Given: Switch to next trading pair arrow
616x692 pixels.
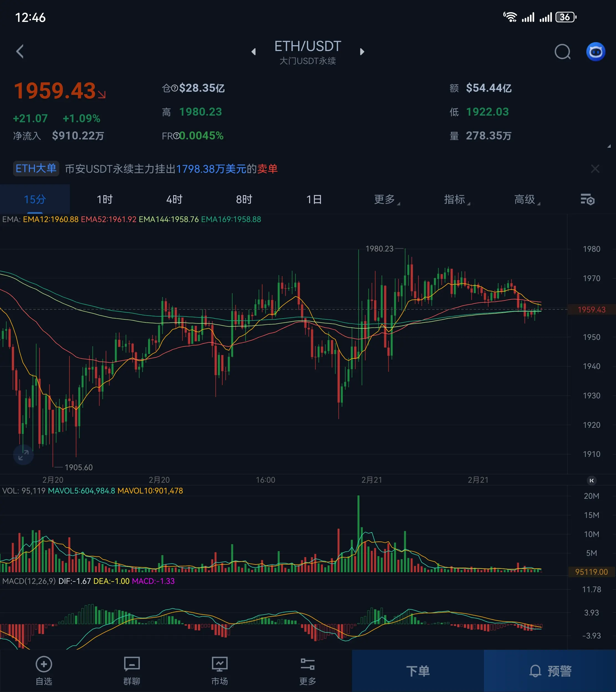Looking at the screenshot, I should point(362,52).
